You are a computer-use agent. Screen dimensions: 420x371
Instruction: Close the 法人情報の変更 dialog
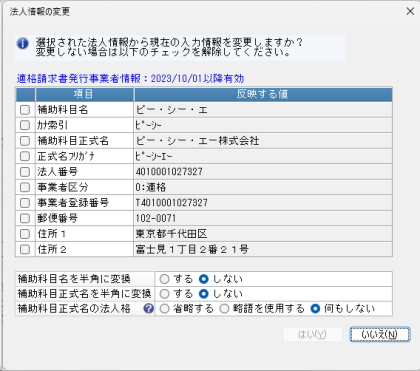pos(410,11)
